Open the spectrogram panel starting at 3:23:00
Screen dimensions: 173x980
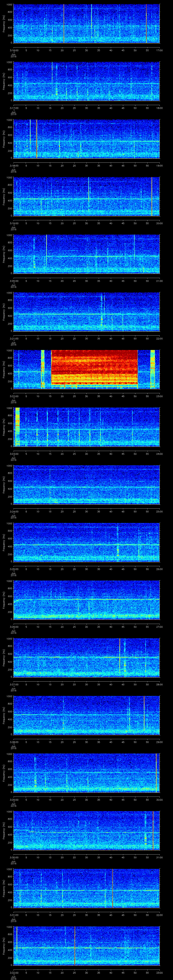pyautogui.click(x=87, y=427)
